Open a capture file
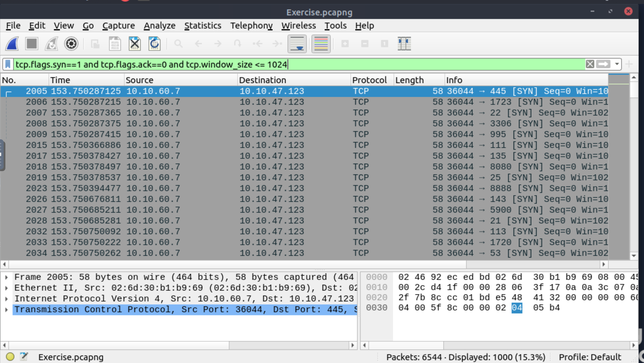The image size is (644, 363). pyautogui.click(x=95, y=44)
